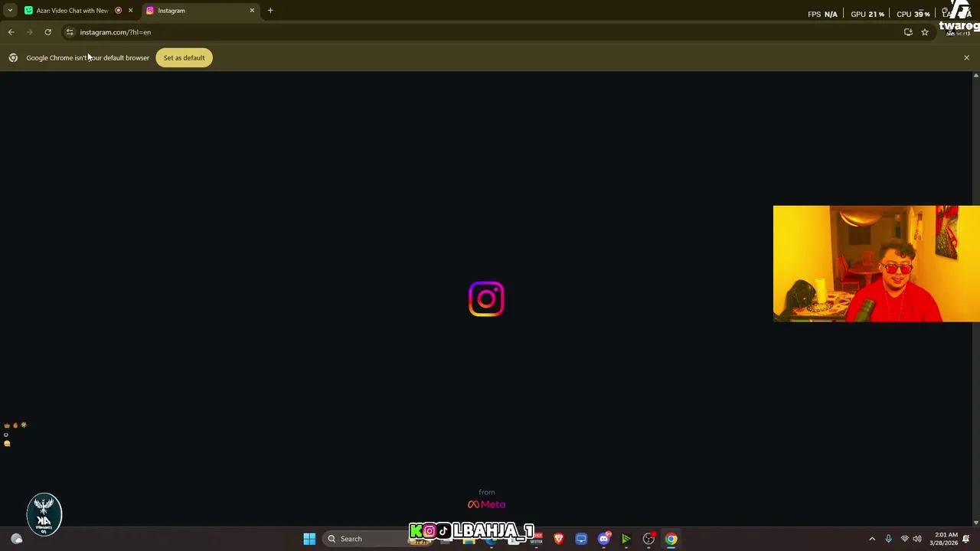Viewport: 980px width, 551px height.
Task: Click the webcam overlay thumbnail
Action: (x=877, y=263)
